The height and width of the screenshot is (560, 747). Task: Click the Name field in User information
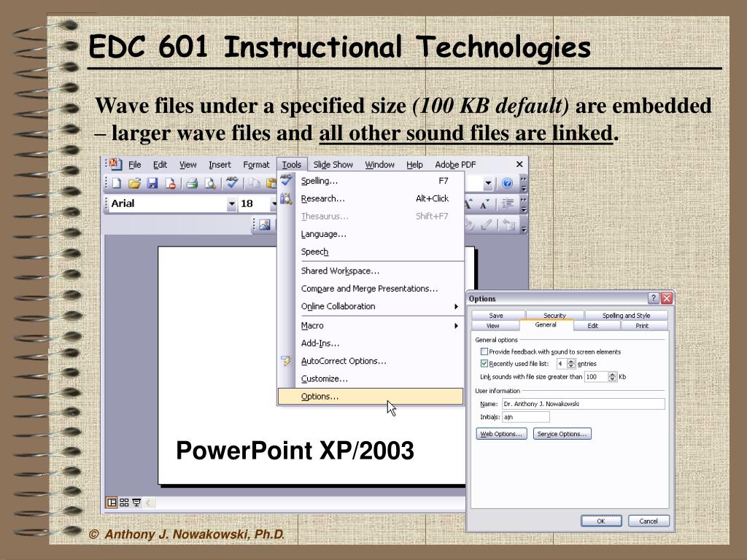pyautogui.click(x=583, y=404)
